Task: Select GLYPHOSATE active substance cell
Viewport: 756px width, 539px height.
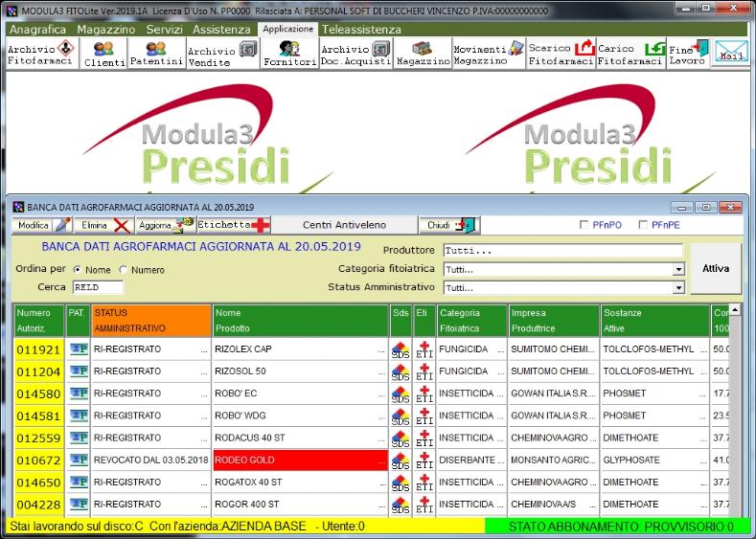Action: coord(654,460)
